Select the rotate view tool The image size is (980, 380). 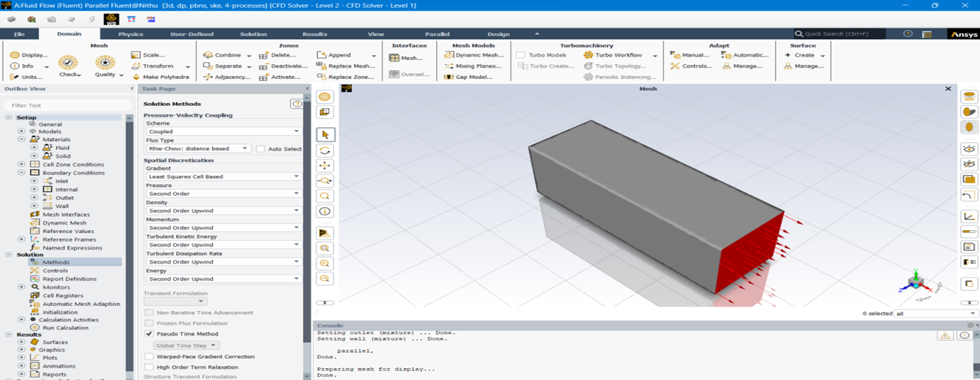325,150
